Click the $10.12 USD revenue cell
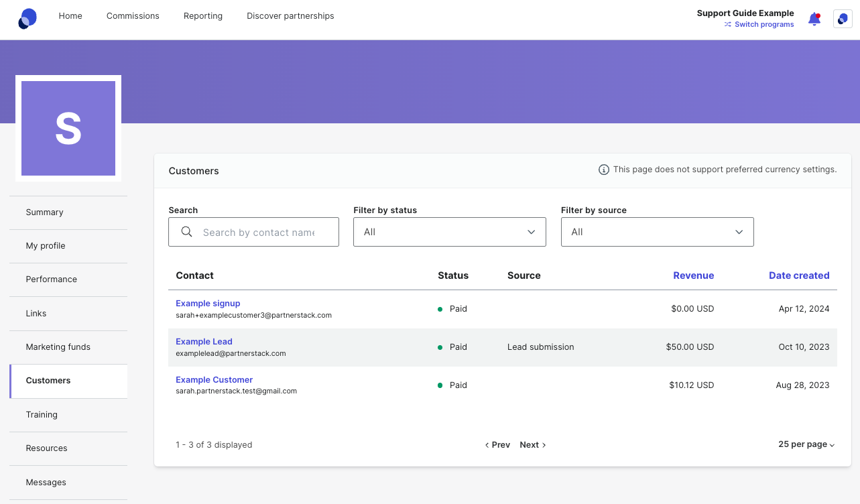Image resolution: width=860 pixels, height=504 pixels. (691, 385)
